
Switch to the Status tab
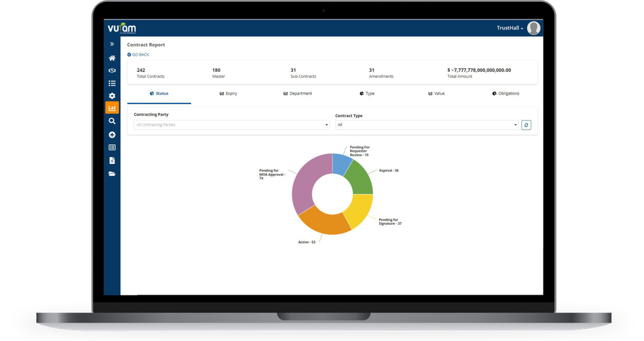pos(159,94)
